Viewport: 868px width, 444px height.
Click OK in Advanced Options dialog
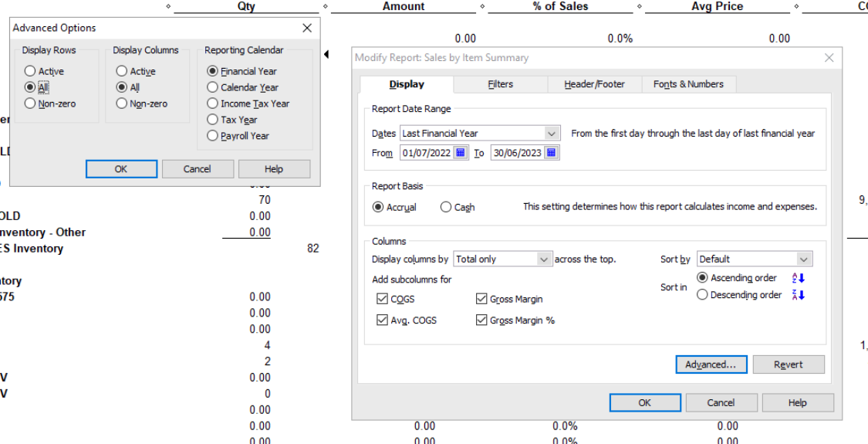[121, 169]
